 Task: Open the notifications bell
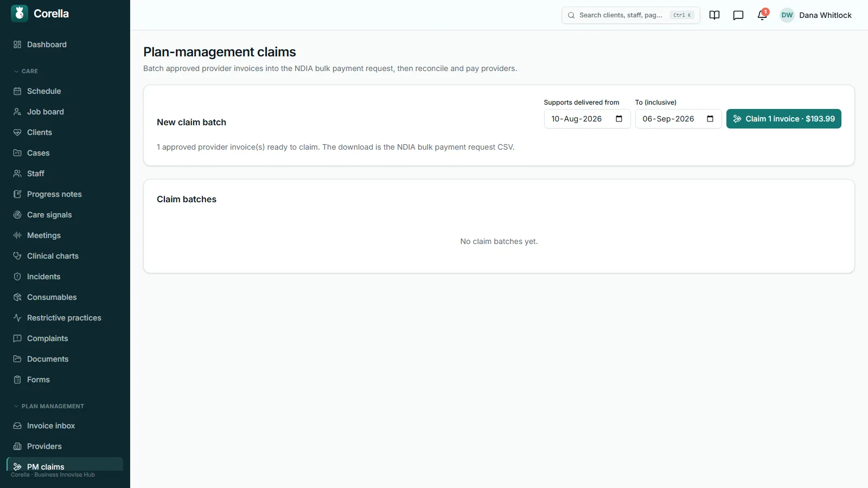pyautogui.click(x=762, y=15)
